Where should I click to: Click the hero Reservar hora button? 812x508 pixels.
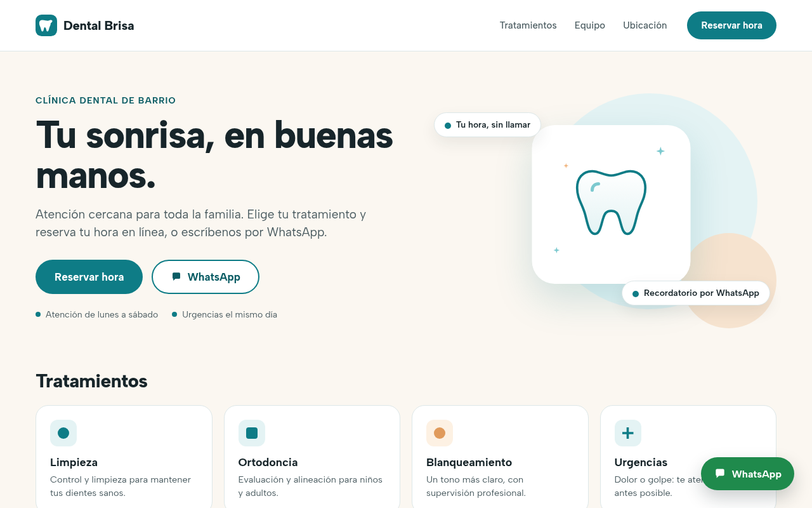click(89, 277)
